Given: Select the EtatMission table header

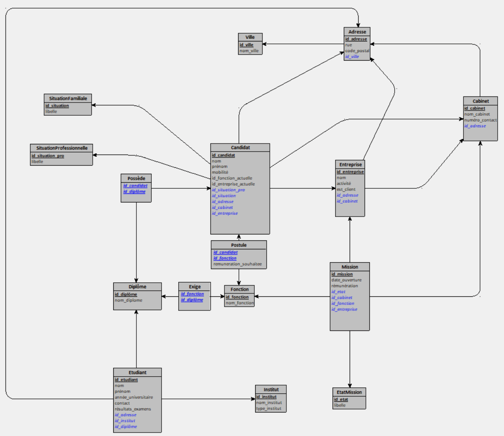Looking at the screenshot, I should coord(349,392).
